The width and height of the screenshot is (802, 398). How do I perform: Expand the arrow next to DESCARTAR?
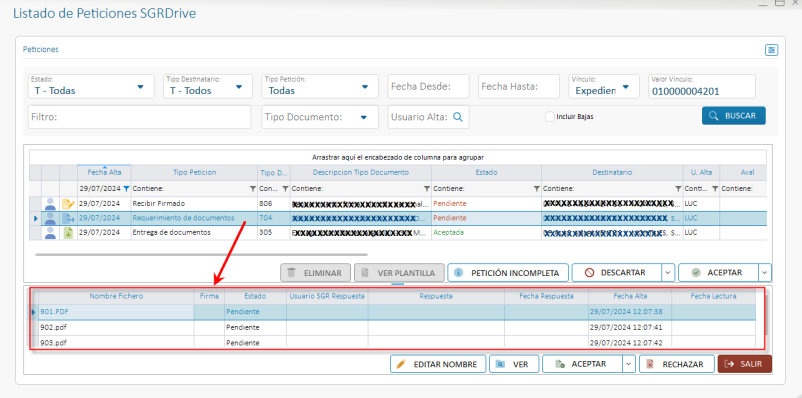669,273
